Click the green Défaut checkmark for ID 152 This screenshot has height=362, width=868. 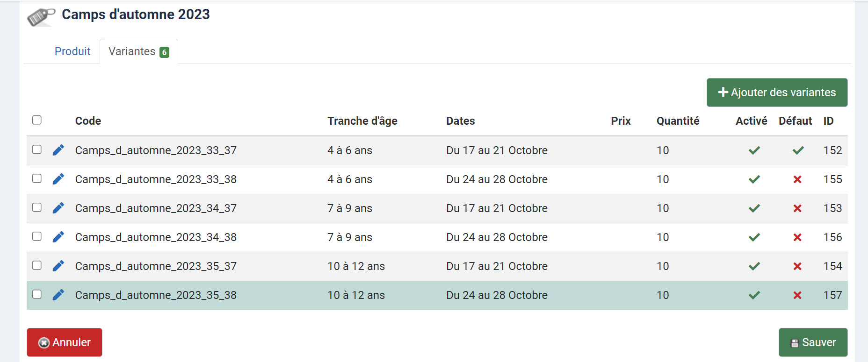(798, 150)
